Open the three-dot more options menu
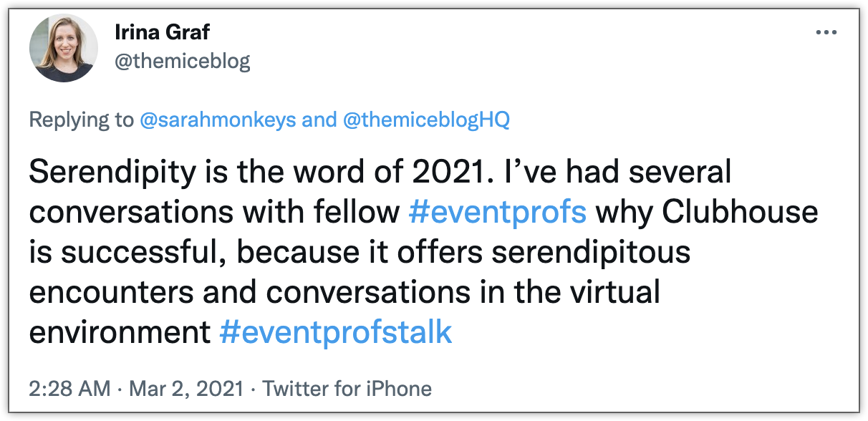Viewport: 868px width, 421px height. pyautogui.click(x=826, y=33)
